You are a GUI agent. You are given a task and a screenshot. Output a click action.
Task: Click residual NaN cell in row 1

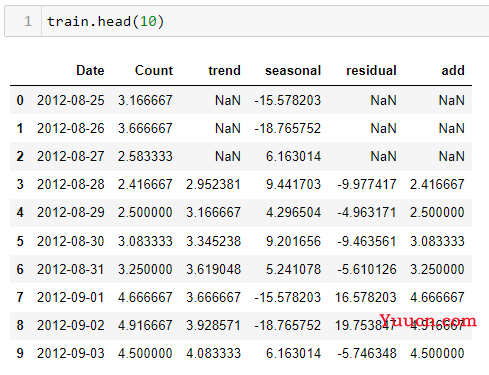point(383,128)
